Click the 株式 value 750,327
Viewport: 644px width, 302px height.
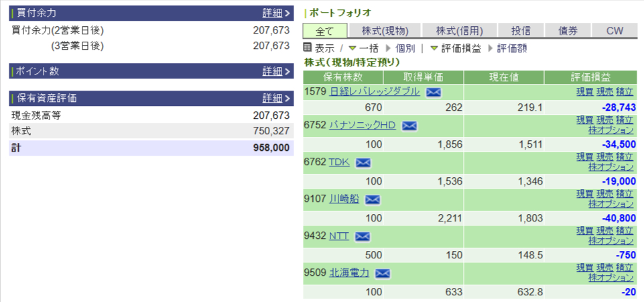pos(271,132)
